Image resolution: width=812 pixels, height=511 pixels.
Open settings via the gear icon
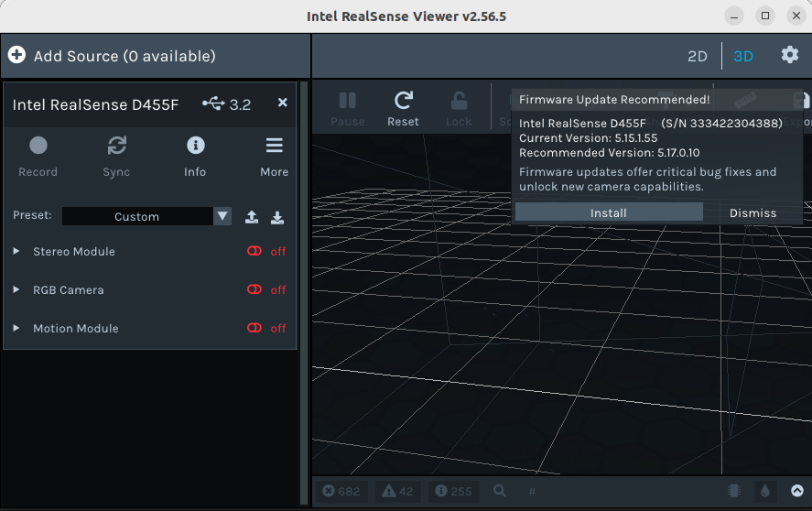(789, 55)
